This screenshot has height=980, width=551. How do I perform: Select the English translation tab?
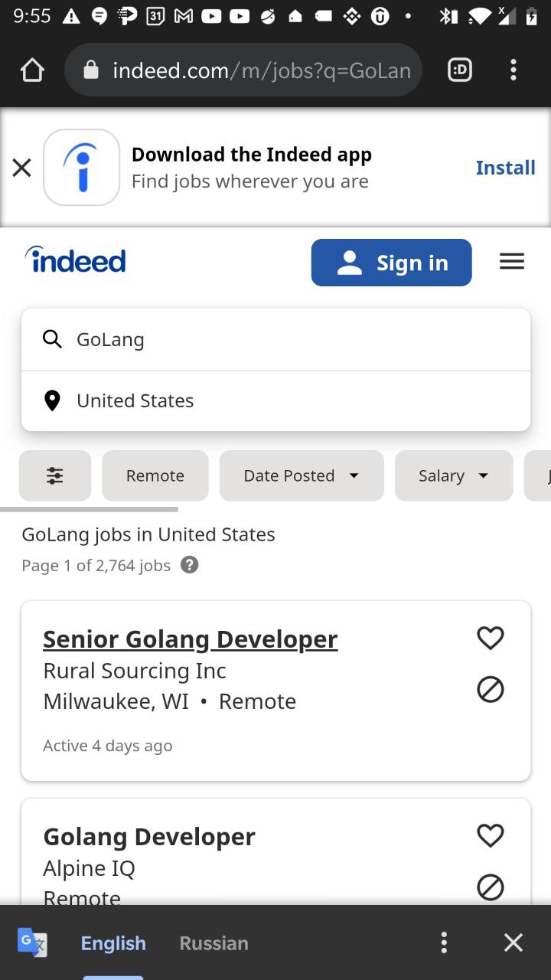coord(113,943)
